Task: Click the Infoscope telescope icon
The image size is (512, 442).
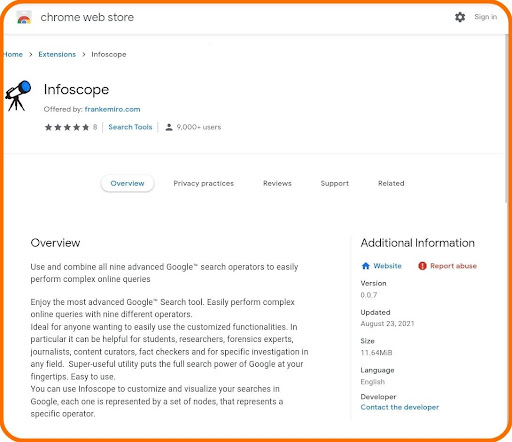Action: coord(18,95)
